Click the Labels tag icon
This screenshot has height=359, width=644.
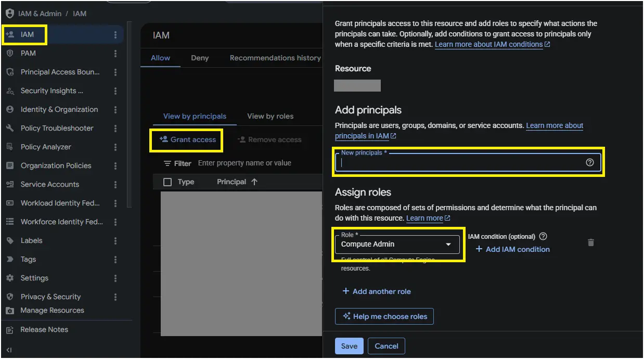[9, 240]
